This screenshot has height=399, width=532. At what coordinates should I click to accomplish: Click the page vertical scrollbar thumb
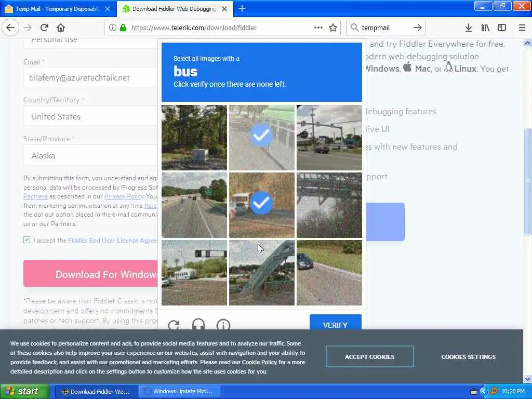click(x=527, y=181)
